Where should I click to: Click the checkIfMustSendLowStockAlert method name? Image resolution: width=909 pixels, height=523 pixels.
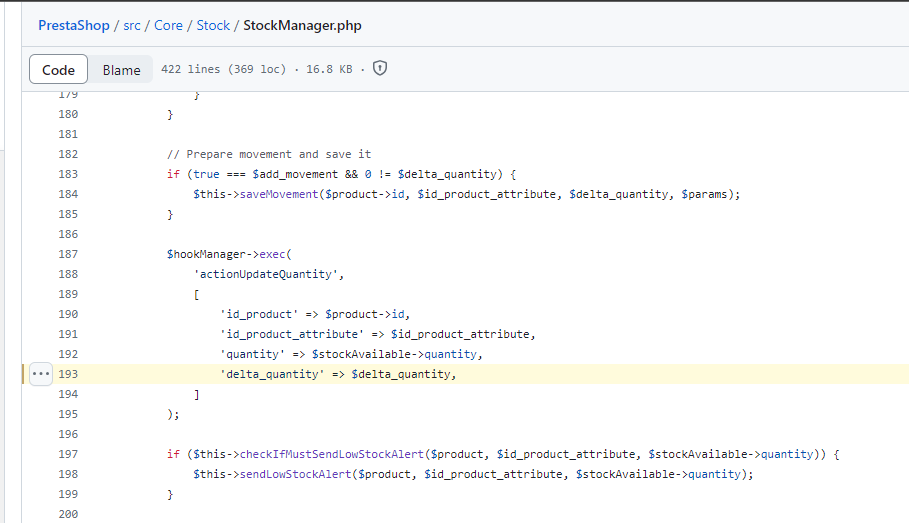[332, 454]
